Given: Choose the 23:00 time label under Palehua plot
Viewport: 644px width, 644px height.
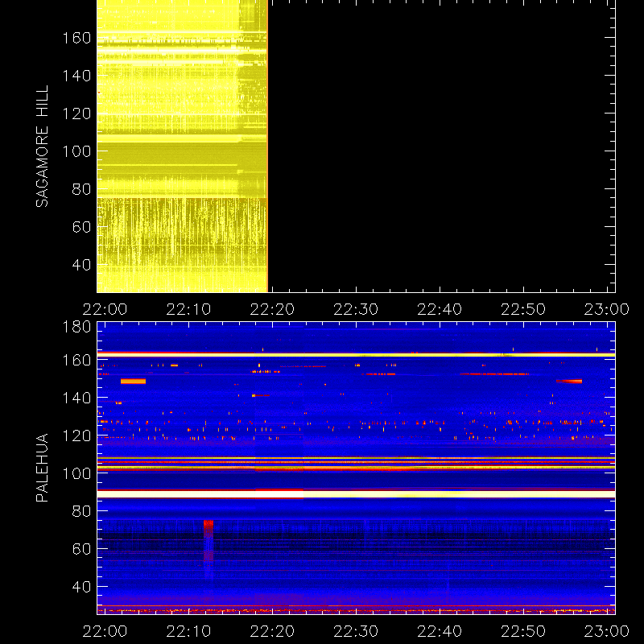Looking at the screenshot, I should coord(607,631).
